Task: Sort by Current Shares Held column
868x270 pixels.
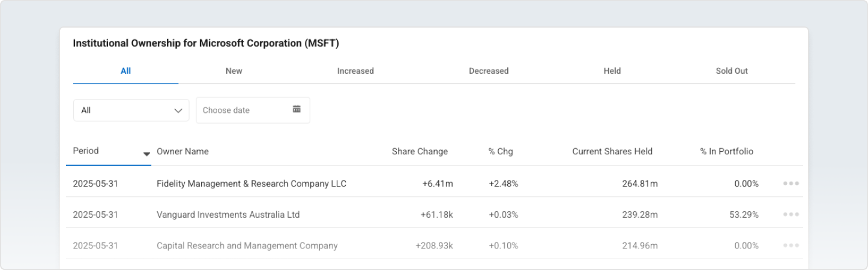Action: coord(612,151)
